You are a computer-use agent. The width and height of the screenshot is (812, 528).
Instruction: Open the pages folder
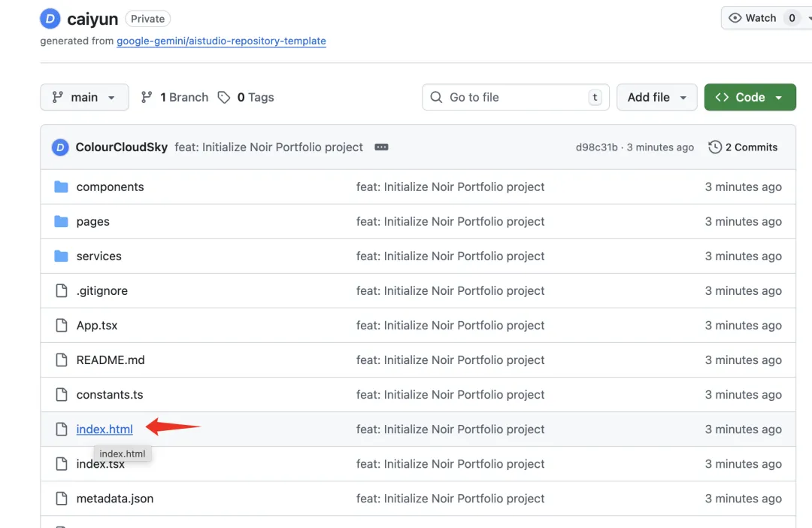(93, 222)
